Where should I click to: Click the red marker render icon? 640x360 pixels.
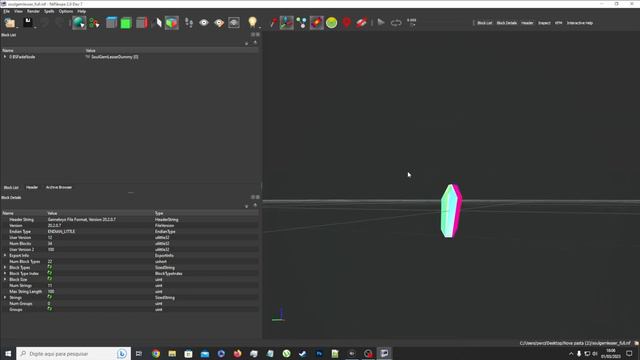tap(347, 22)
